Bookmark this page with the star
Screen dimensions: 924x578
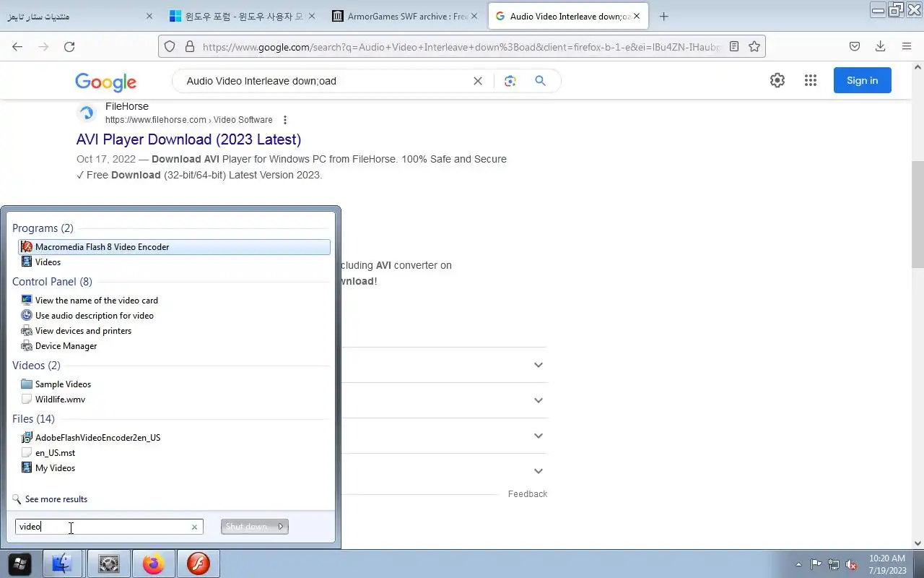click(754, 46)
